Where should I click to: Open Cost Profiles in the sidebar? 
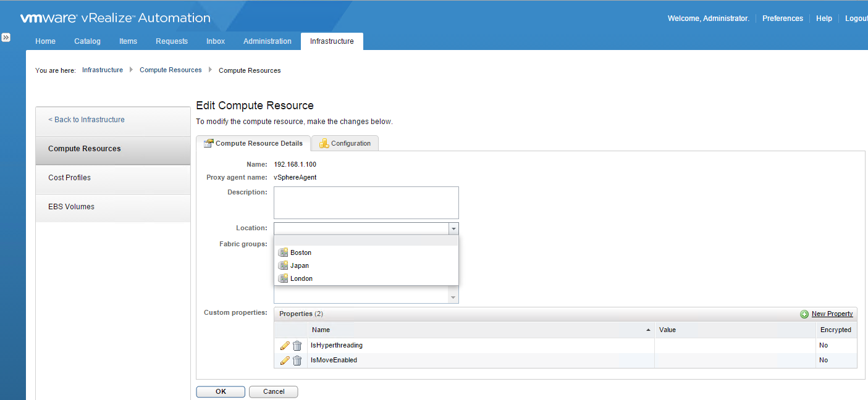coord(113,178)
